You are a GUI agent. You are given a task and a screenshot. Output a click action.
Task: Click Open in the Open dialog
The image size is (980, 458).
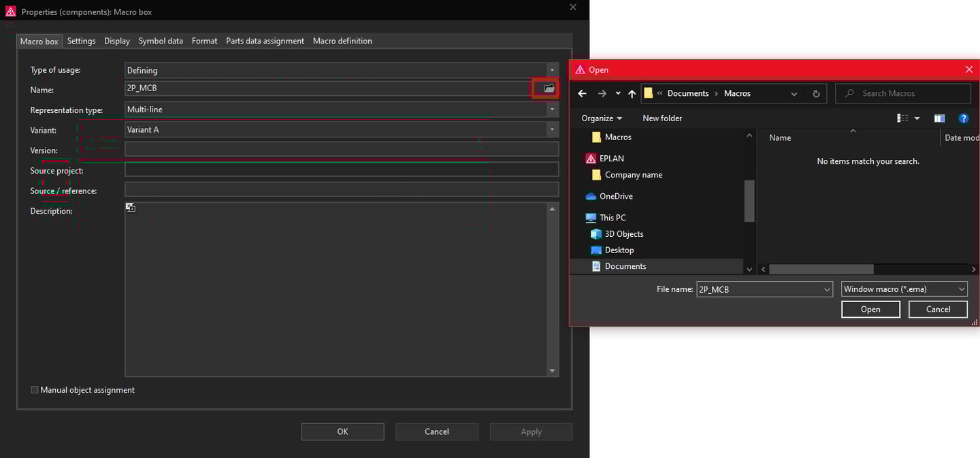coord(870,309)
